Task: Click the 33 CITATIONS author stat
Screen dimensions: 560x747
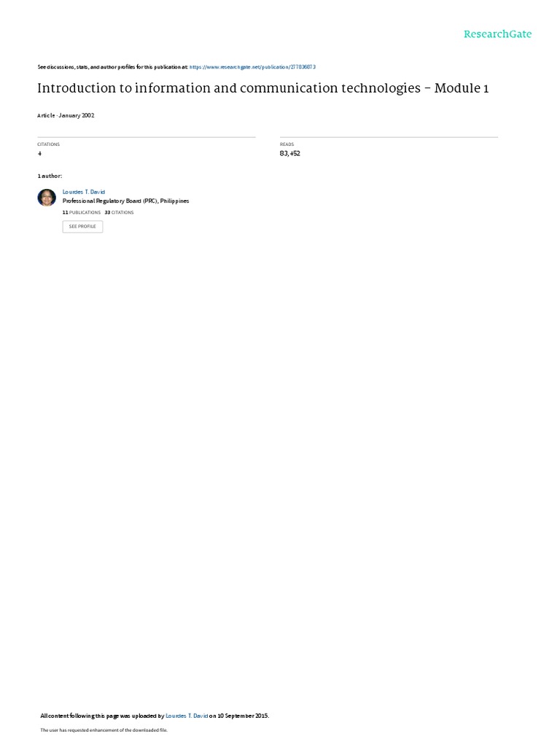Action: pos(119,212)
